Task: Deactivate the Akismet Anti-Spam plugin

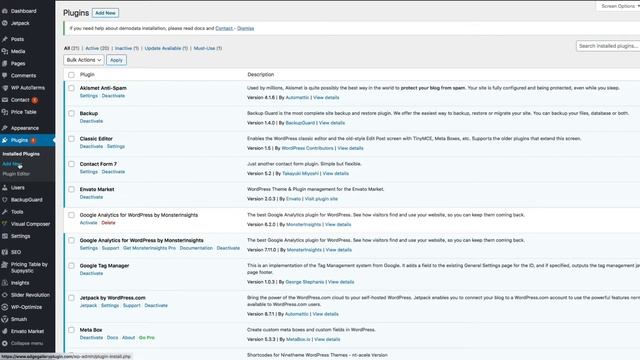Action: coord(113,96)
